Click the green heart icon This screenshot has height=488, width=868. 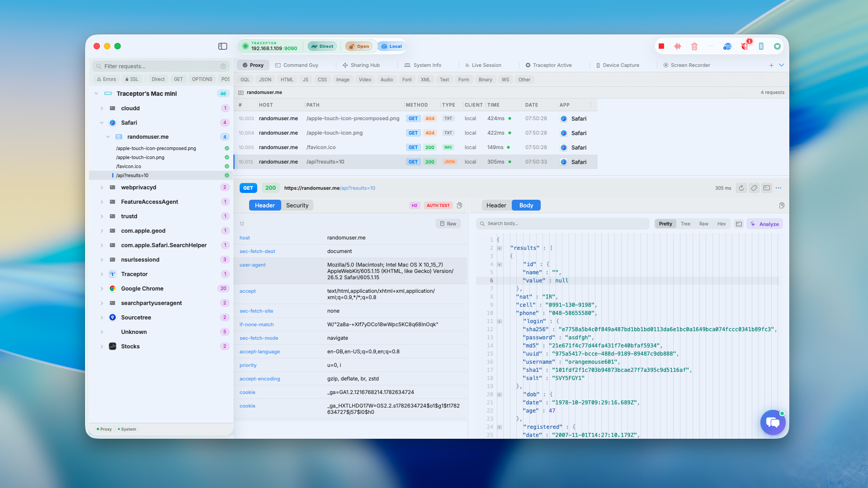[x=777, y=46]
